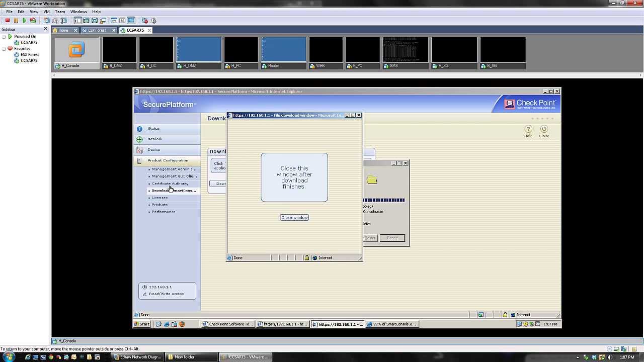Select the WEB VM thumbnail
This screenshot has height=362, width=644.
[326, 53]
